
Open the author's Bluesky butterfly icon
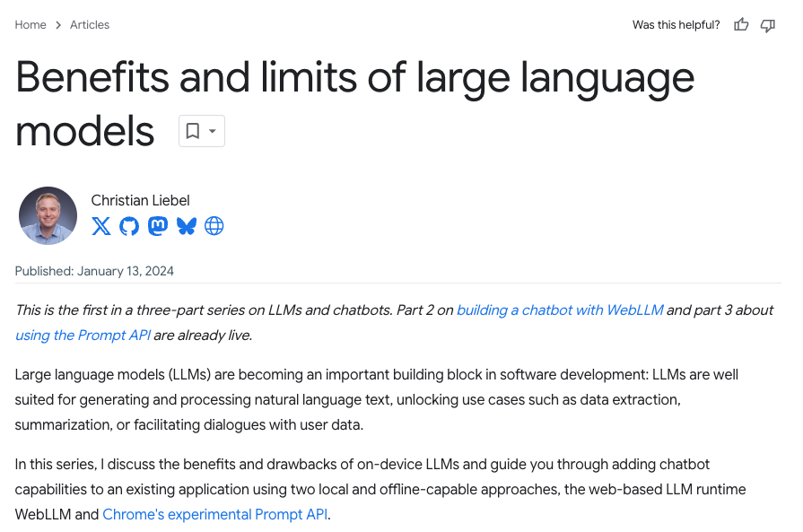tap(186, 226)
